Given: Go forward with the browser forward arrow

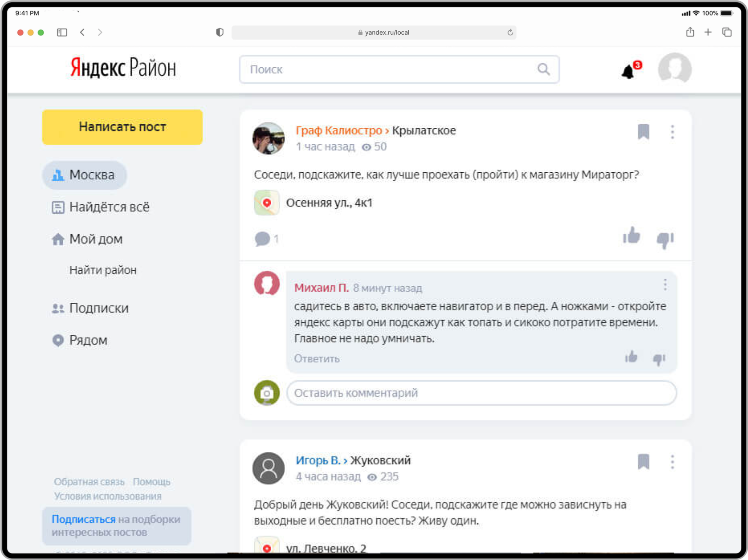Looking at the screenshot, I should tap(100, 32).
